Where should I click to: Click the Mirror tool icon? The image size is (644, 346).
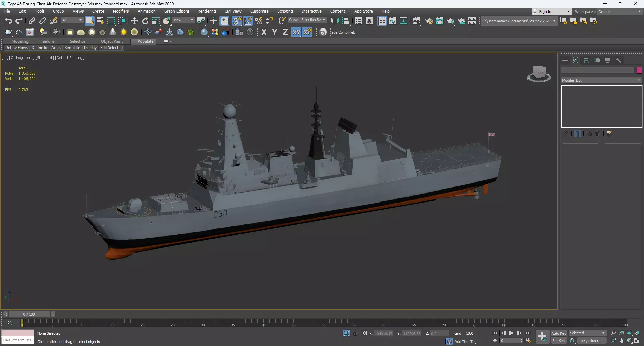pyautogui.click(x=335, y=21)
